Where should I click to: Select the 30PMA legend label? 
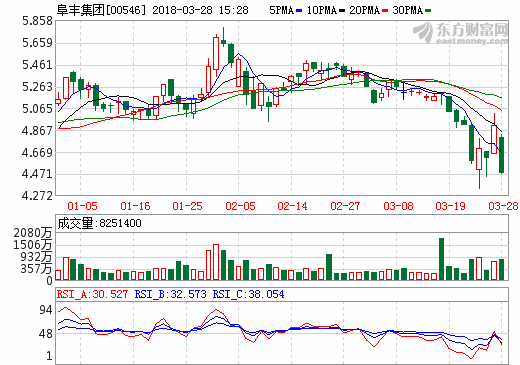click(x=408, y=11)
